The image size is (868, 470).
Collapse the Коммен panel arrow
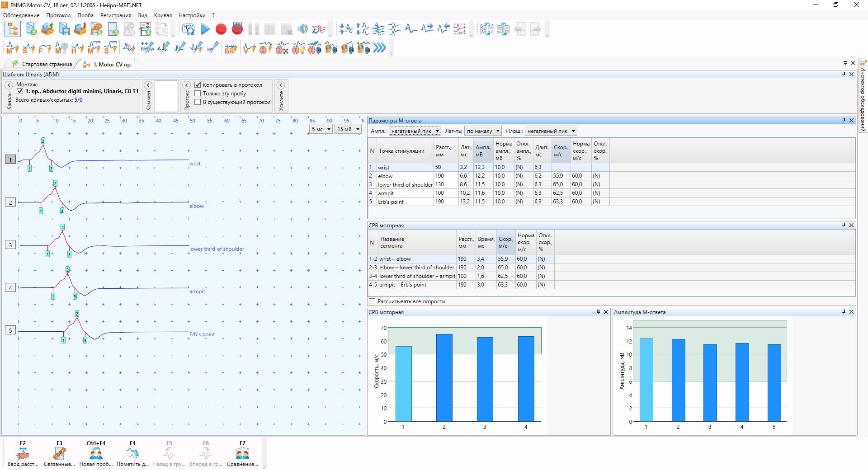click(x=148, y=85)
